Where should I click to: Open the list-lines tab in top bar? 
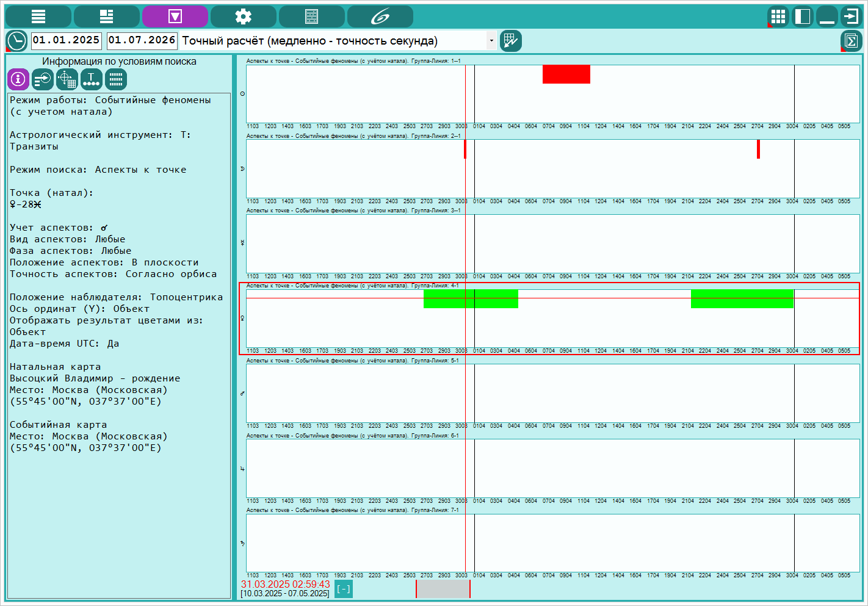click(38, 16)
